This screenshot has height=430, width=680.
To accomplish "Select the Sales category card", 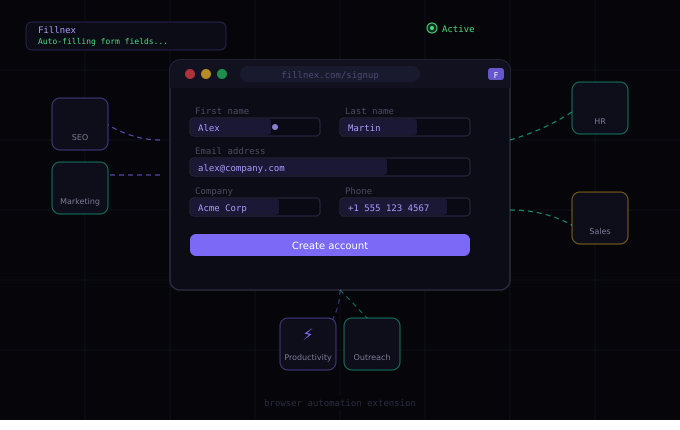I will point(600,218).
